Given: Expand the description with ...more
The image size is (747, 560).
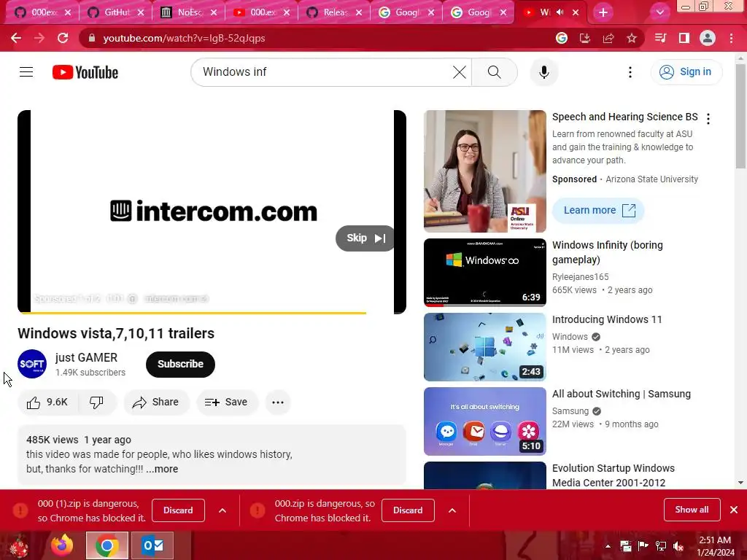Looking at the screenshot, I should (x=162, y=469).
